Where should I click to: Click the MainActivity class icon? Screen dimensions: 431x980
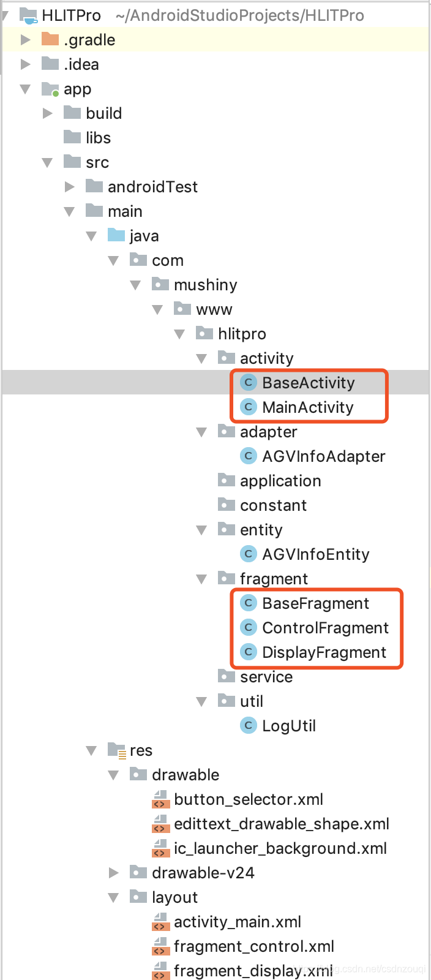tap(249, 407)
